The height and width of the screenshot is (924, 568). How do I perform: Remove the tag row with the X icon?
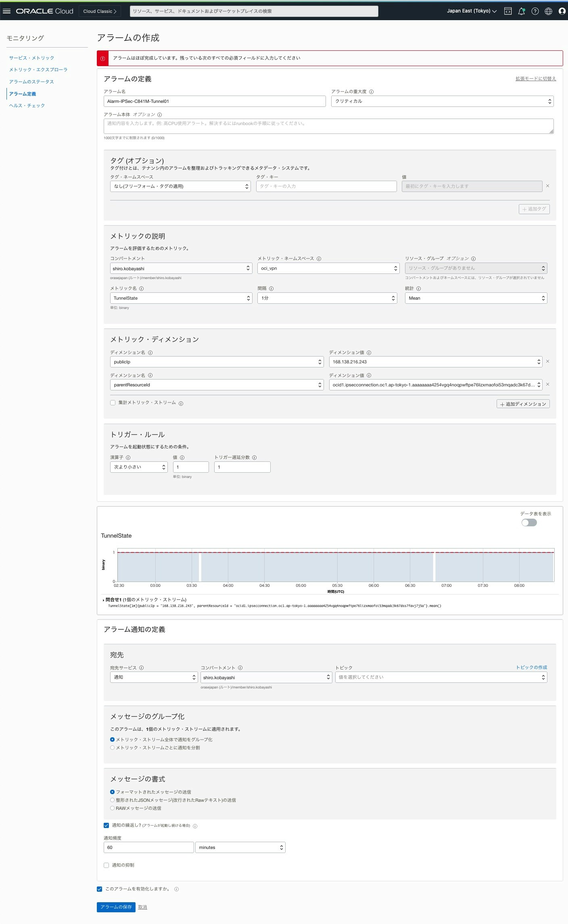[x=547, y=186]
